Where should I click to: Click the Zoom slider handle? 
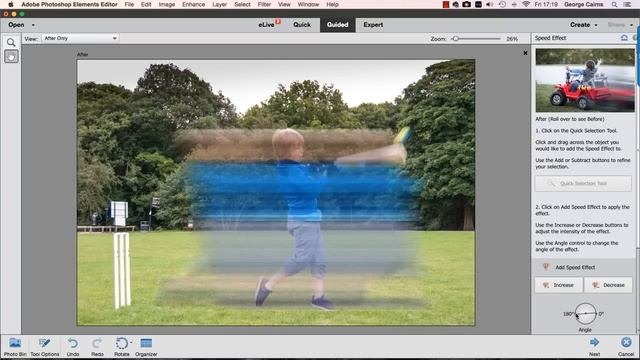(x=456, y=39)
